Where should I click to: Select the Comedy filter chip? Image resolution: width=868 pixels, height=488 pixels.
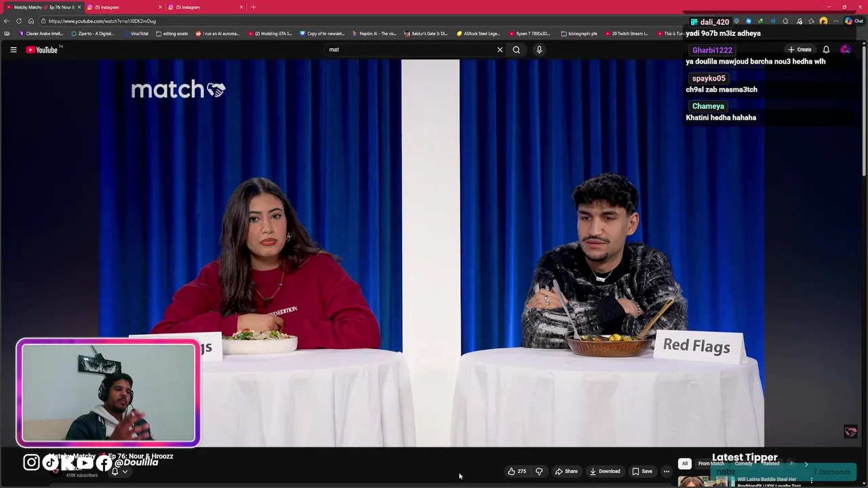[743, 464]
